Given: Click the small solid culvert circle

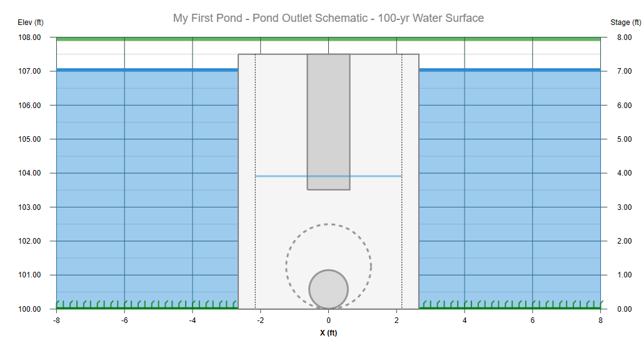Looking at the screenshot, I should pos(329,289).
